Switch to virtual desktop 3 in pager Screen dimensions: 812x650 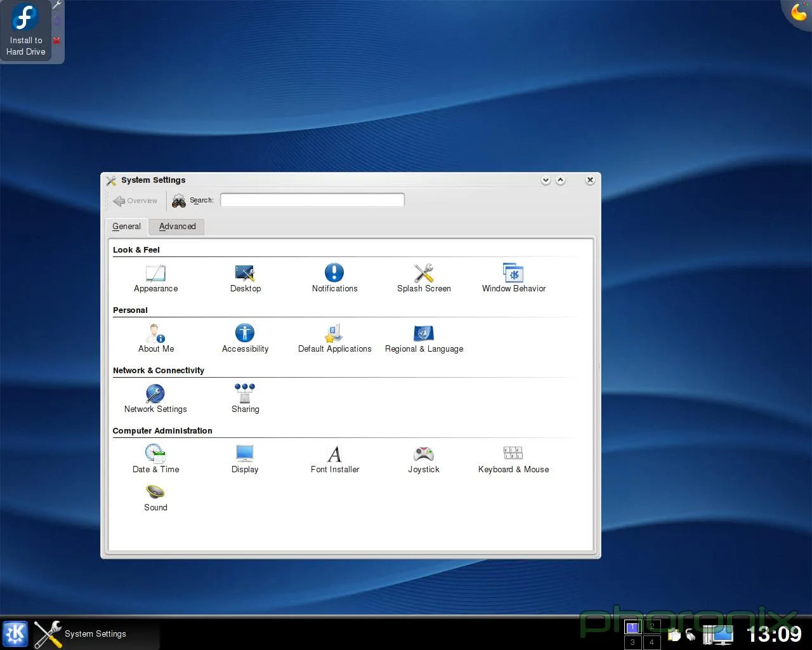click(x=632, y=642)
